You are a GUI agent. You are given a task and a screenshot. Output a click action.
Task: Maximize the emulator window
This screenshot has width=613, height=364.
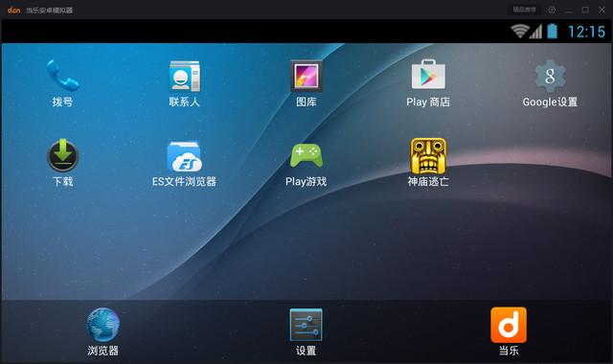pyautogui.click(x=585, y=10)
